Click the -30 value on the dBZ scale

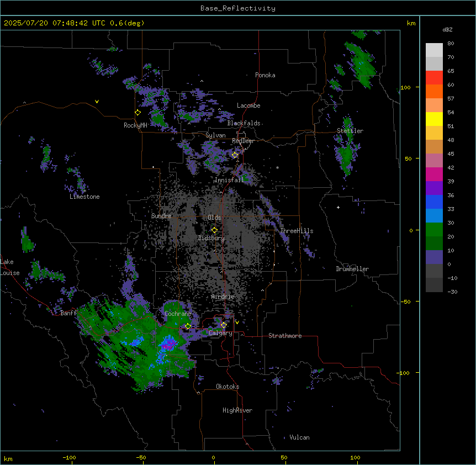point(452,292)
